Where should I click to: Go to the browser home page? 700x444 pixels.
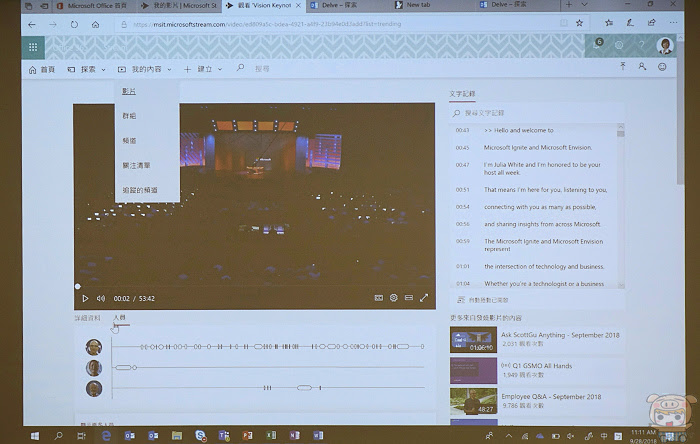coord(96,25)
